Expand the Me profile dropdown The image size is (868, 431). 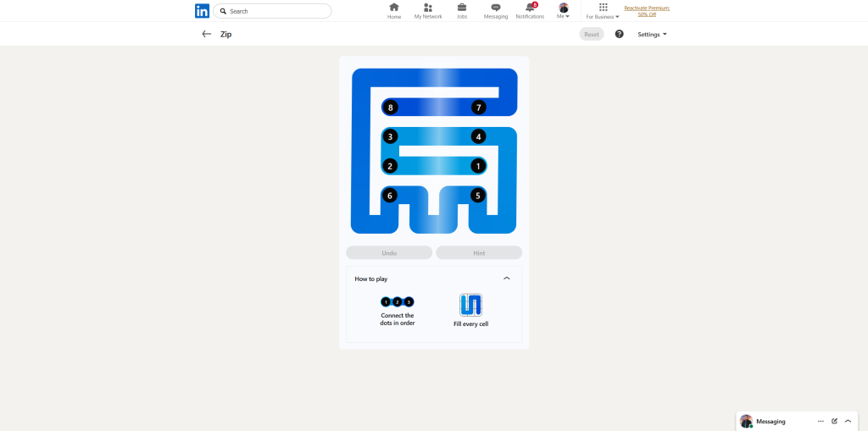coord(564,11)
